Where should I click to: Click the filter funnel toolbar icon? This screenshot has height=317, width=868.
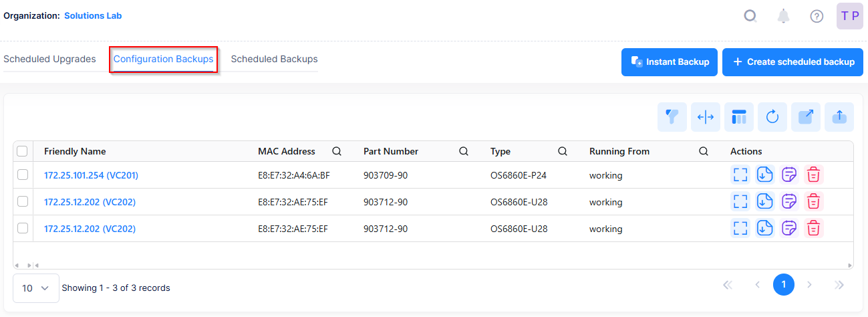[672, 117]
